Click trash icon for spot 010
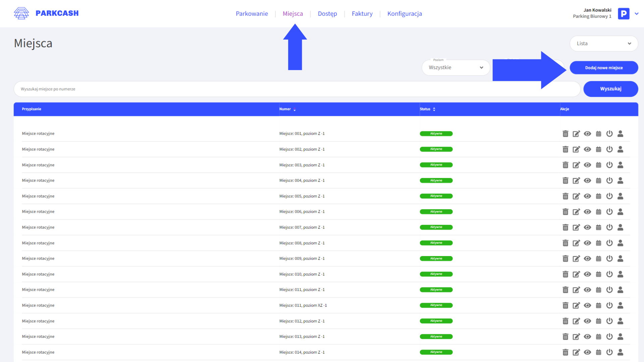This screenshot has height=362, width=644. (565, 274)
